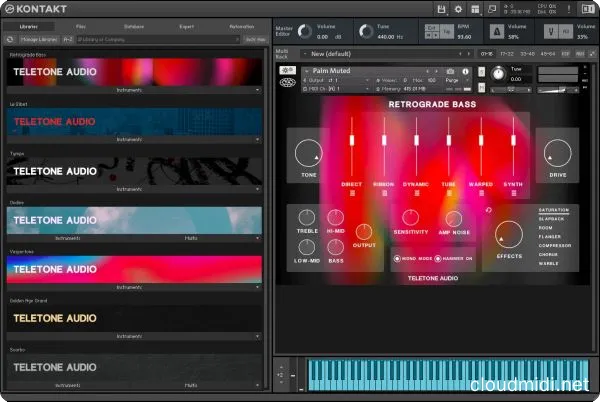Click the metronome icon

[x=497, y=32]
